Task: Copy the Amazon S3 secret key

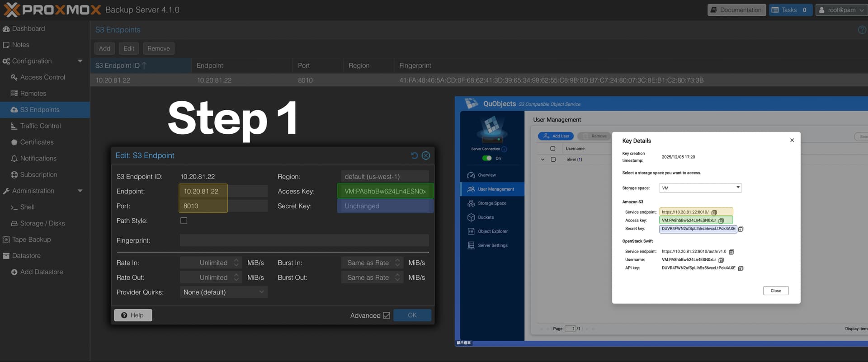Action: [x=741, y=229]
